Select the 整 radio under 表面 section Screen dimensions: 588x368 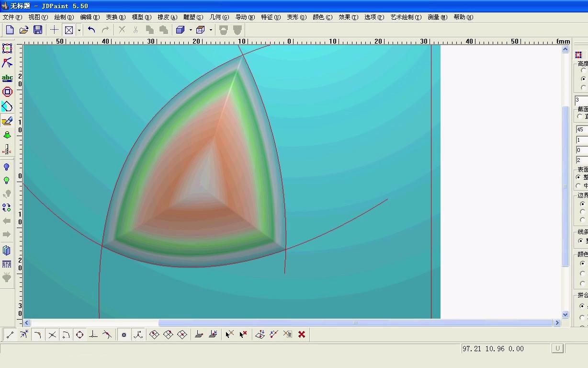(x=579, y=177)
